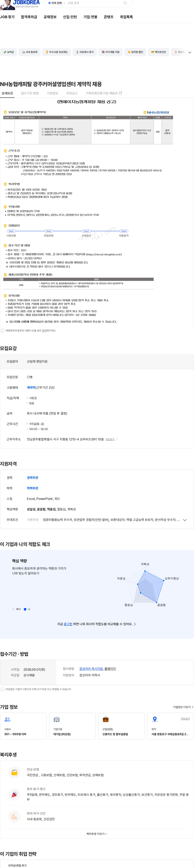Screen dimensions: 194x868
Task: Select the 기업정보 tab
Action: [53, 93]
